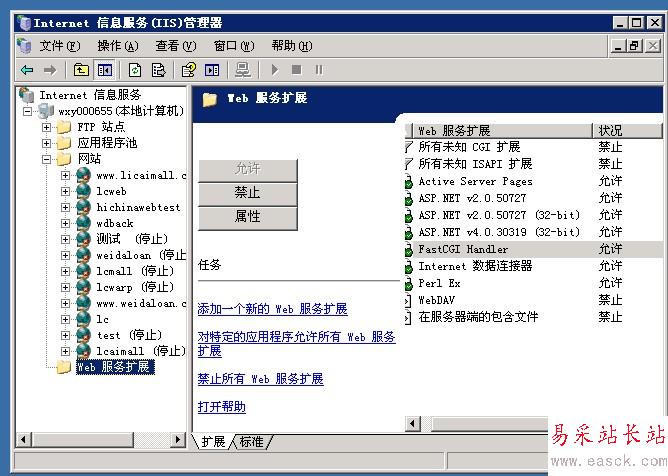
Task: Click the FastCGI Handler row icon
Action: click(409, 250)
